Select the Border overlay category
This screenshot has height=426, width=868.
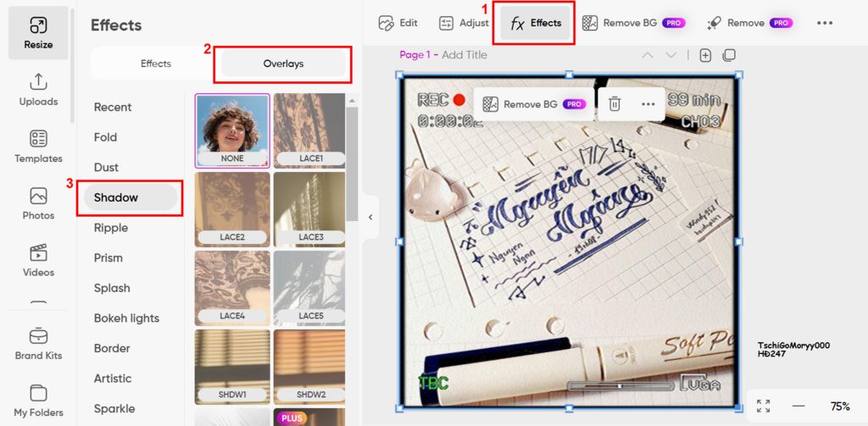(x=112, y=349)
